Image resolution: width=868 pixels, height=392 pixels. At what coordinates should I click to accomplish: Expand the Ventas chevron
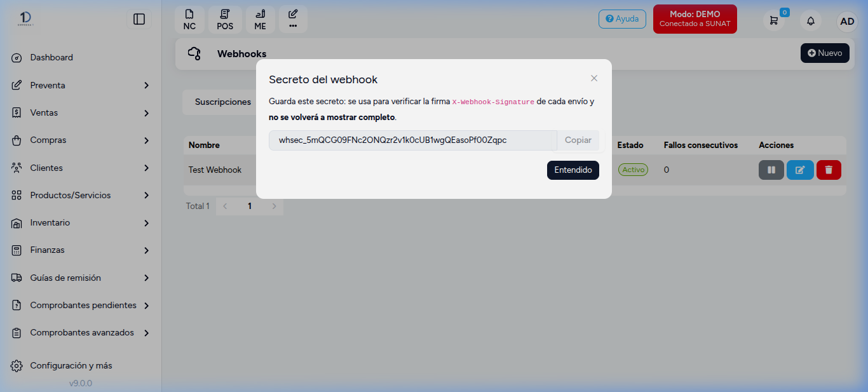[x=146, y=113]
